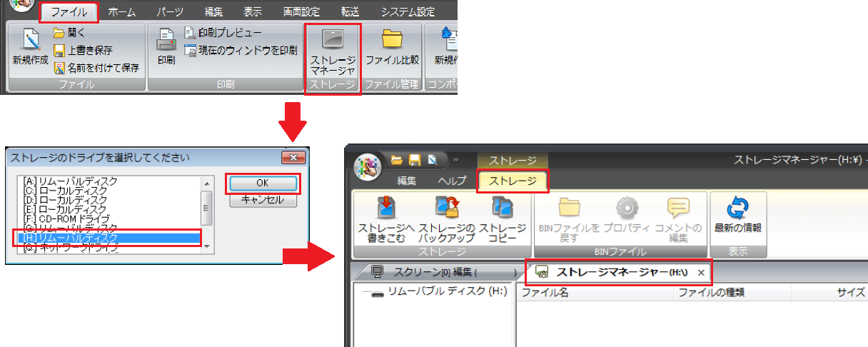This screenshot has width=868, height=347.
Task: Refresh with Latest Info (最新の情報) icon
Action: (x=738, y=209)
